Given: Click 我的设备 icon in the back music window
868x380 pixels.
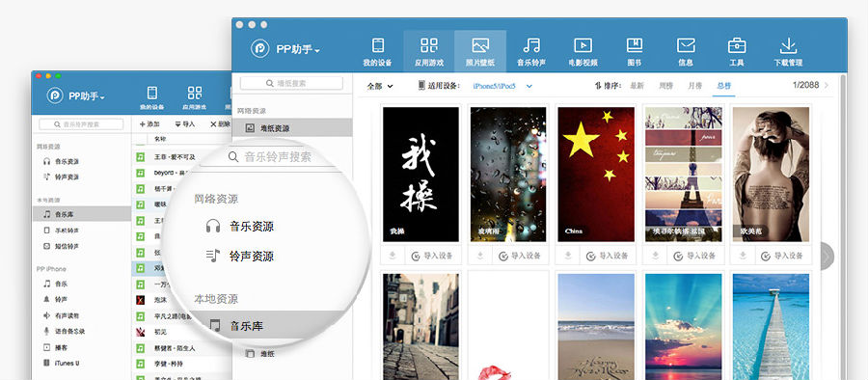Looking at the screenshot, I should pyautogui.click(x=151, y=98).
